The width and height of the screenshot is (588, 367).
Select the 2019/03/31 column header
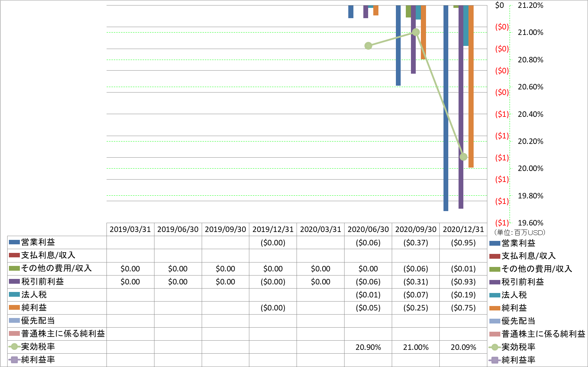click(130, 229)
